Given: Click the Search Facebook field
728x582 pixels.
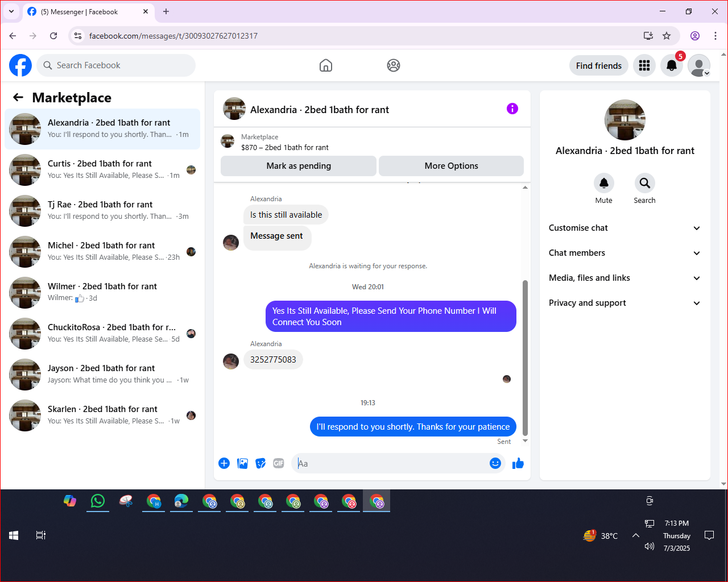Looking at the screenshot, I should pos(116,65).
